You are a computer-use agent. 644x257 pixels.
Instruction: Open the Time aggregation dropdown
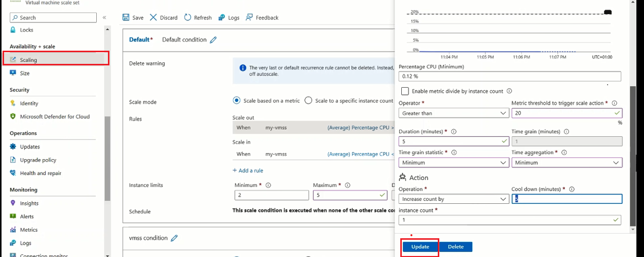(x=567, y=162)
